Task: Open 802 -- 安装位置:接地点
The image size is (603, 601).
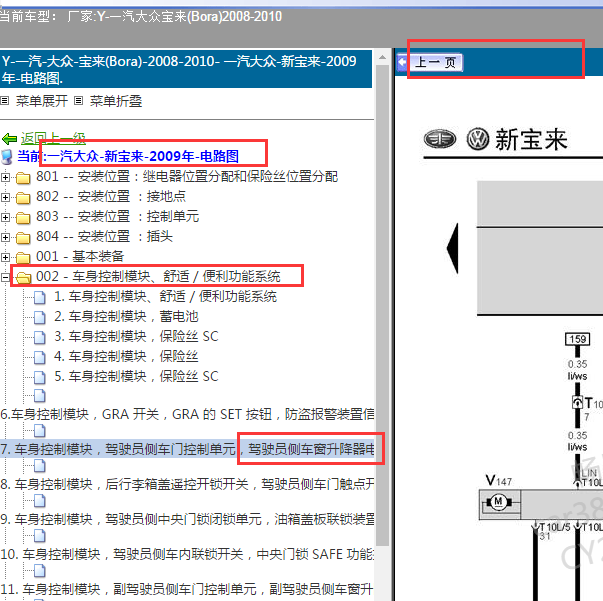Action: tap(111, 196)
